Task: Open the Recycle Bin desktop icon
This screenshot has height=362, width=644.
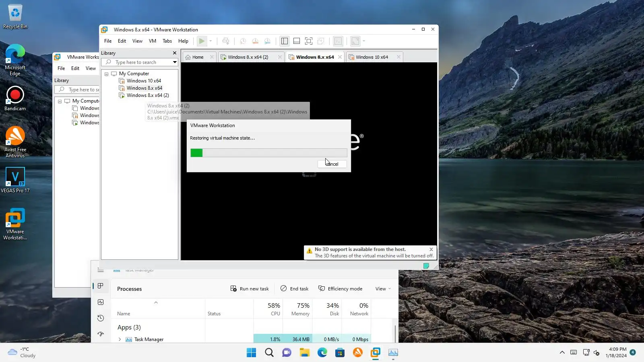Action: [x=15, y=17]
